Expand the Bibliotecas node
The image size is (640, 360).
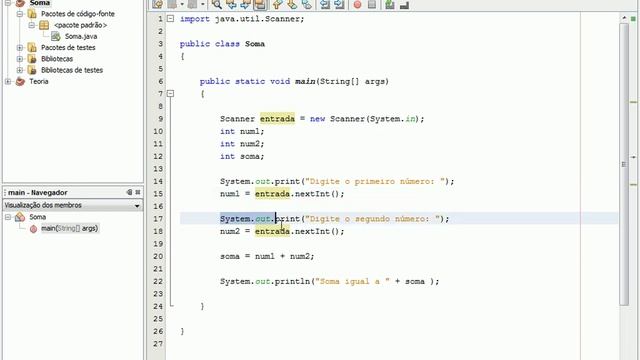point(20,59)
